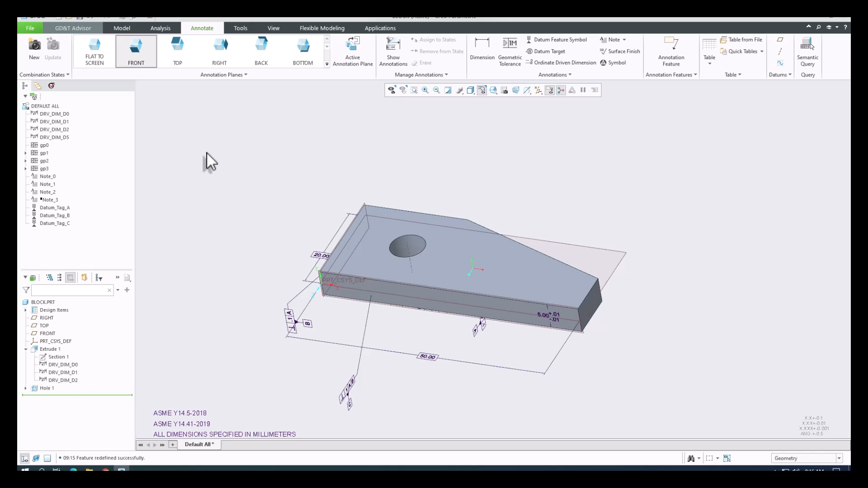This screenshot has height=488, width=868.
Task: Select the BOTTOM annotation plane
Action: click(x=303, y=51)
